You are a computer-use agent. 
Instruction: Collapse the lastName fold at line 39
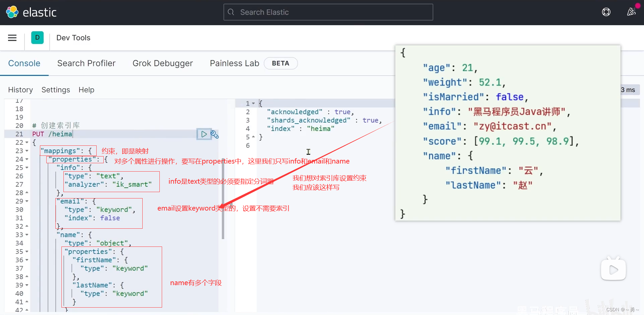[27, 285]
